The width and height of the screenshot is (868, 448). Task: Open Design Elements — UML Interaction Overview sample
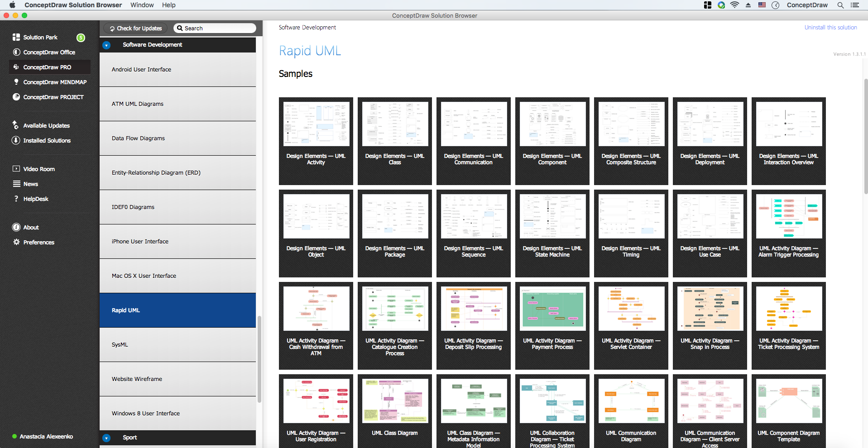pos(789,141)
